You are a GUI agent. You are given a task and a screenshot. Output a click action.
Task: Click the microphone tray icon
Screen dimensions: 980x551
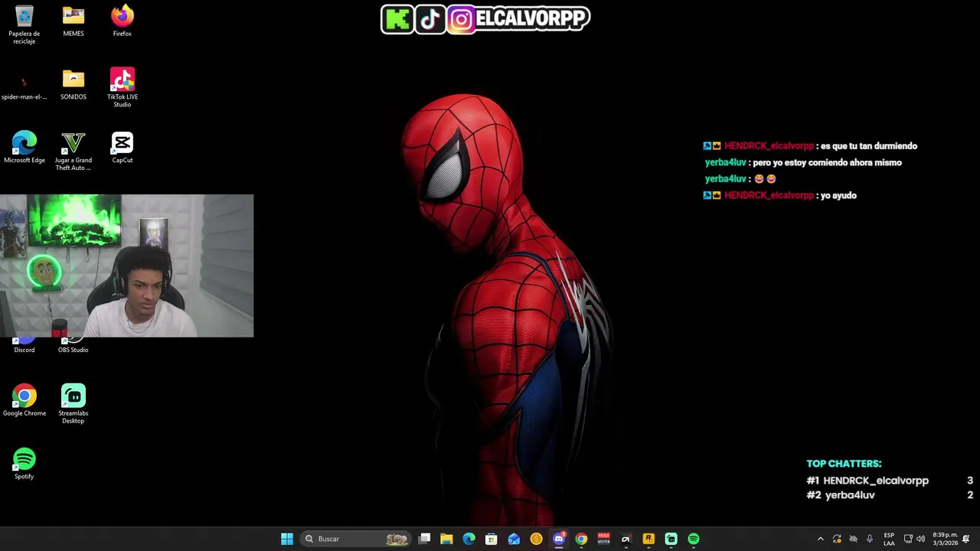coord(870,539)
